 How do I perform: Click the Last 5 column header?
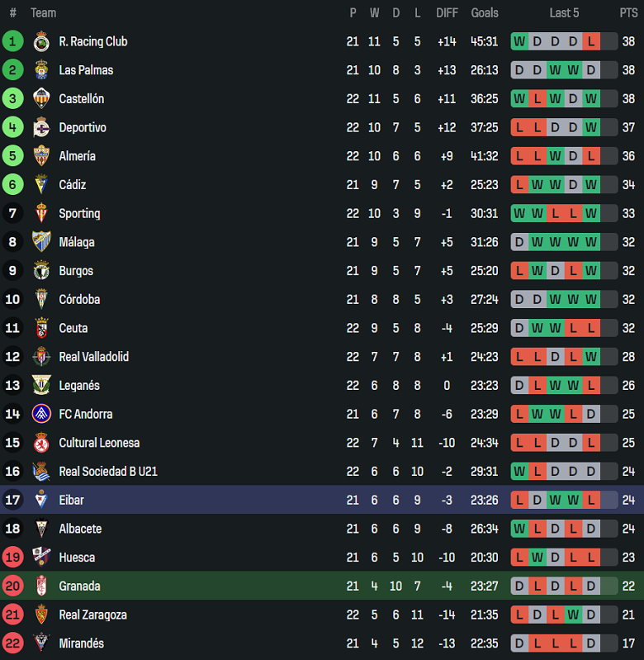[x=564, y=12]
